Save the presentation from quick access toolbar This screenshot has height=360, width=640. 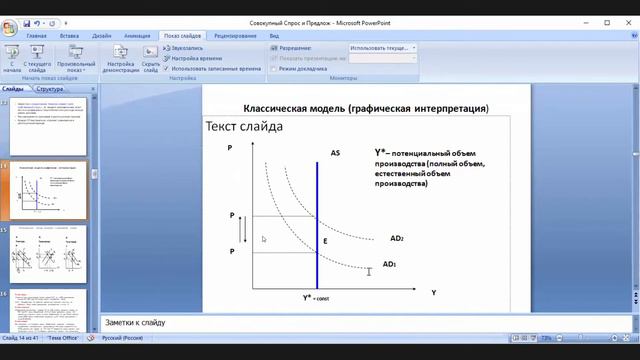pos(27,24)
